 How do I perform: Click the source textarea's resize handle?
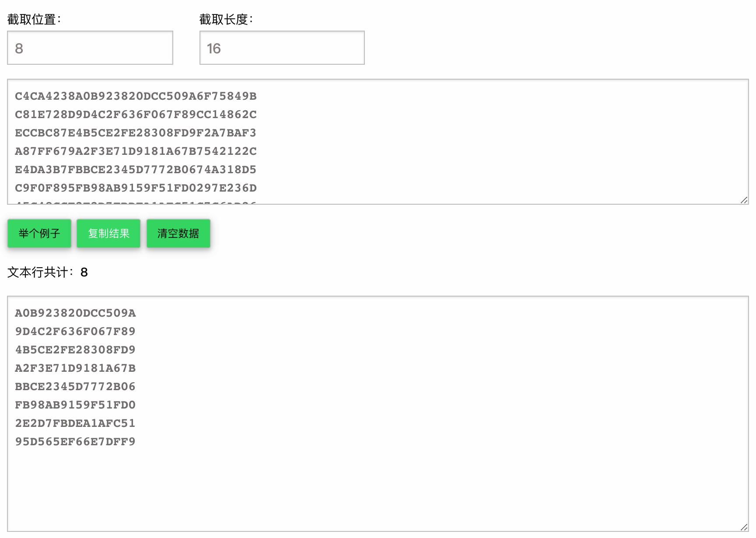(744, 200)
